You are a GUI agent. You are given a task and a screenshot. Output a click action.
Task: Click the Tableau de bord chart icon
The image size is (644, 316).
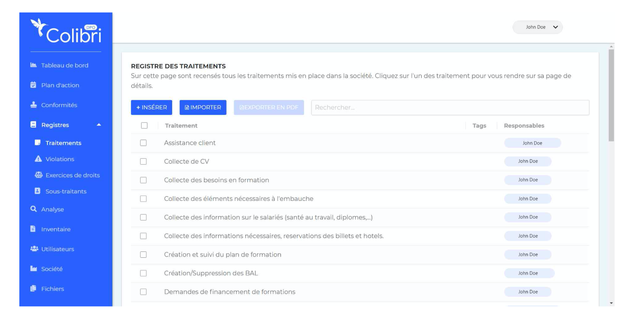33,65
